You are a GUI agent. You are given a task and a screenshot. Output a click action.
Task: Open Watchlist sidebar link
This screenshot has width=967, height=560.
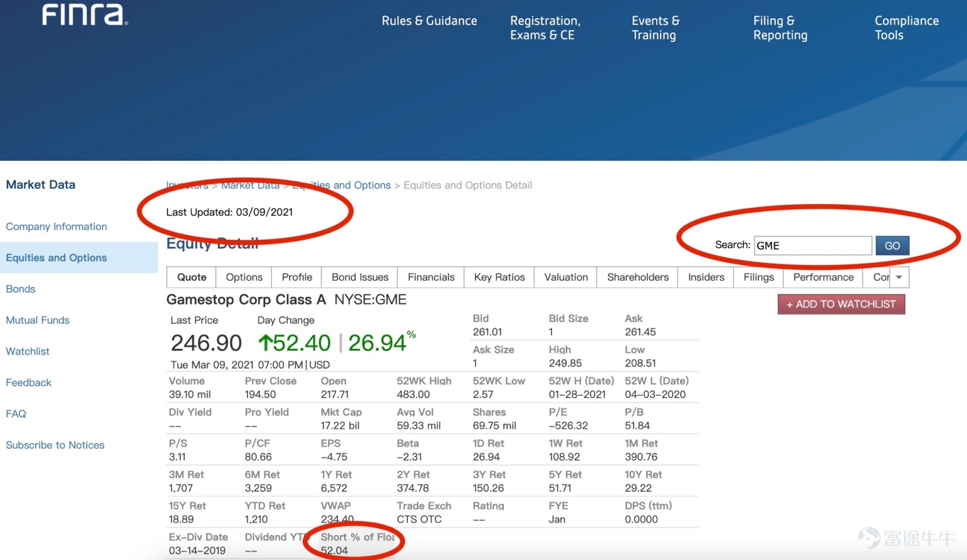pyautogui.click(x=28, y=352)
